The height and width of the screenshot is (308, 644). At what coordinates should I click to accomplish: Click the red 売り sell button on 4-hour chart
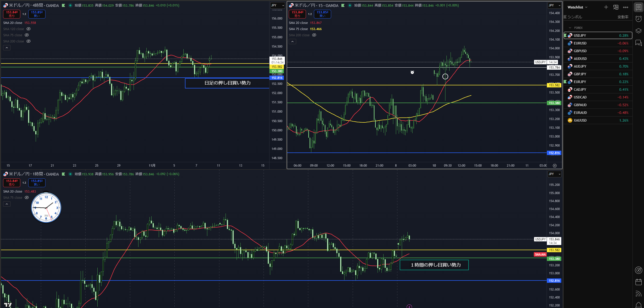point(12,14)
